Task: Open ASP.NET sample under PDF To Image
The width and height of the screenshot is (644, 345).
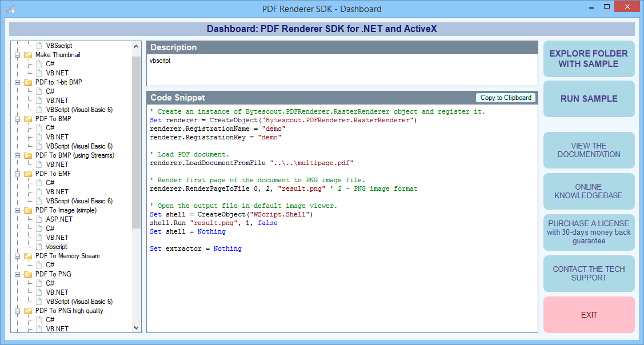Action: 59,219
